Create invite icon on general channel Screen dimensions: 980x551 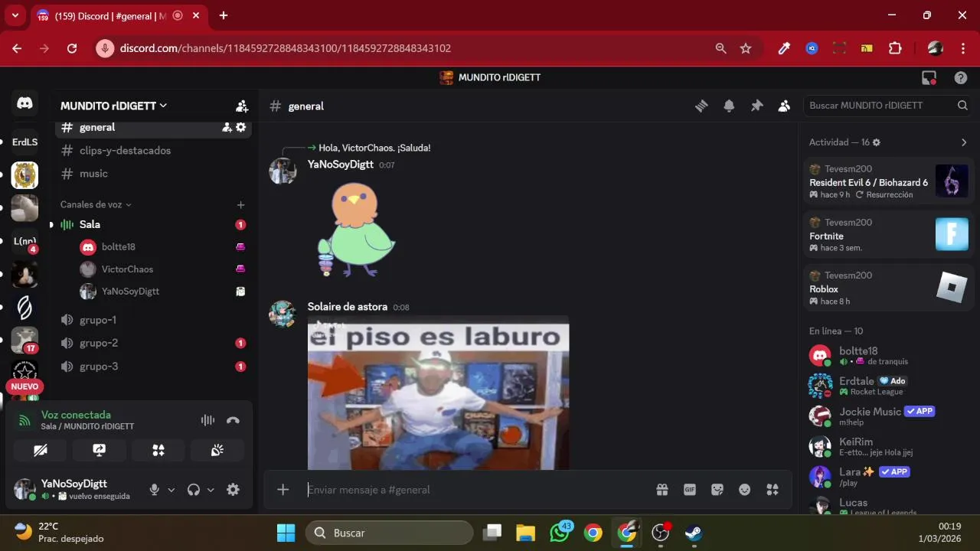(227, 127)
